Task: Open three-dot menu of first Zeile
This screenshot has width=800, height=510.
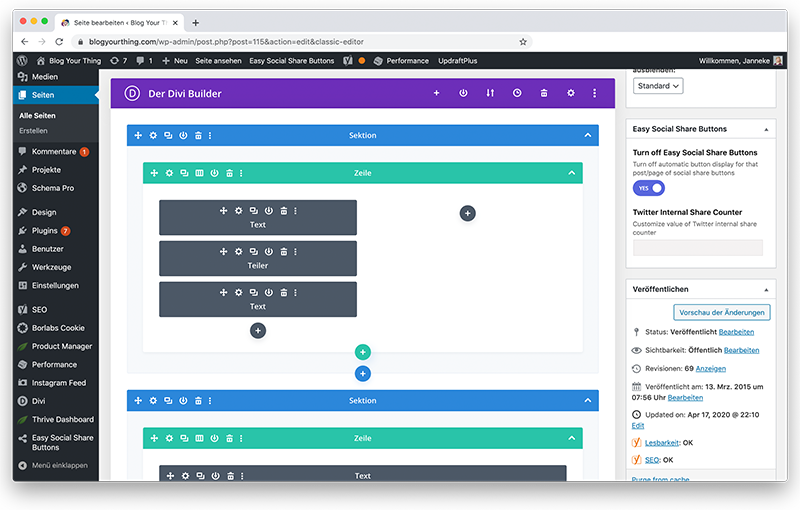Action: (x=241, y=173)
